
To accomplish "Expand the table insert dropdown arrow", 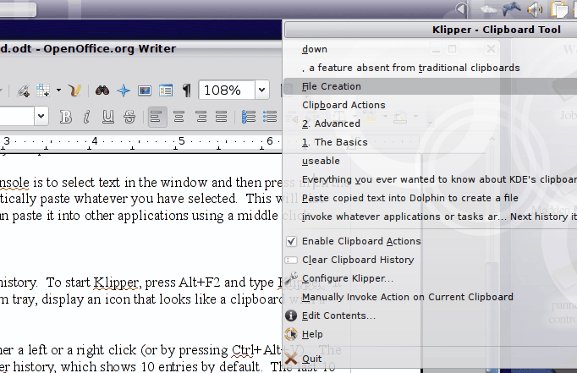I will (x=59, y=90).
